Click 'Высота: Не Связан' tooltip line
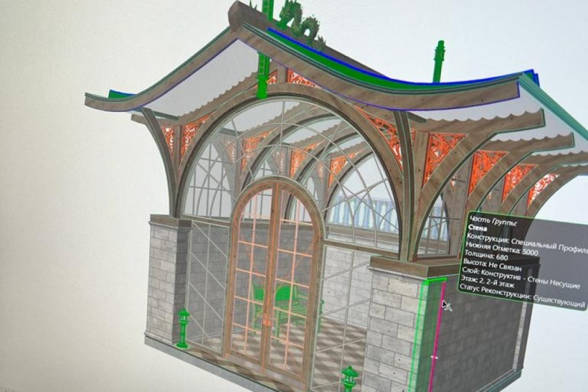 tap(492, 266)
